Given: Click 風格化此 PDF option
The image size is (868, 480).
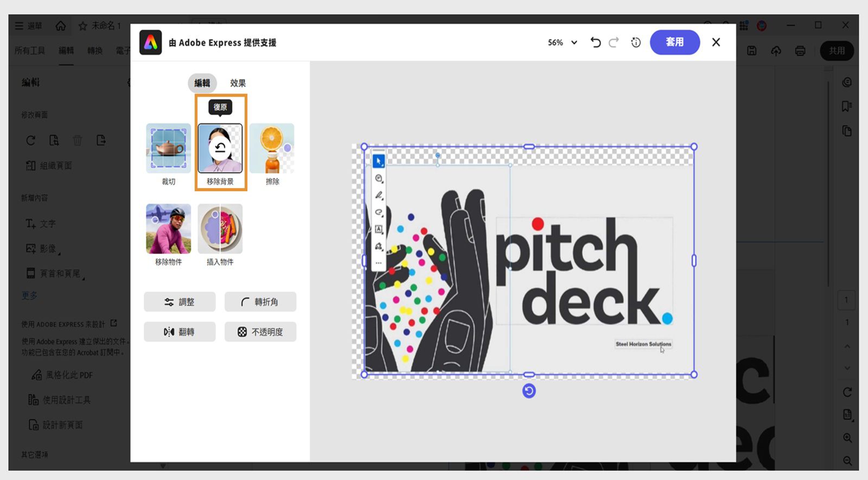Looking at the screenshot, I should 62,375.
